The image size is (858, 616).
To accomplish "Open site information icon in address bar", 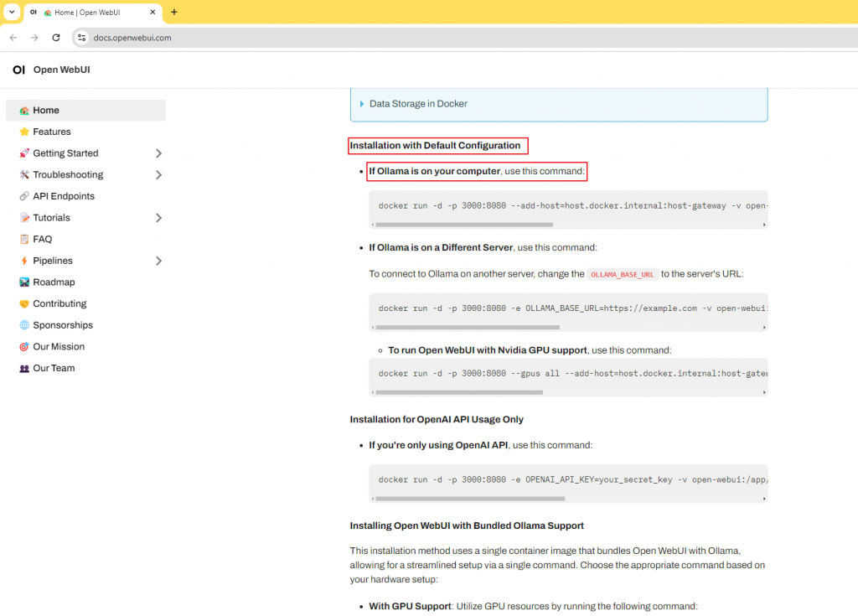I will click(81, 37).
